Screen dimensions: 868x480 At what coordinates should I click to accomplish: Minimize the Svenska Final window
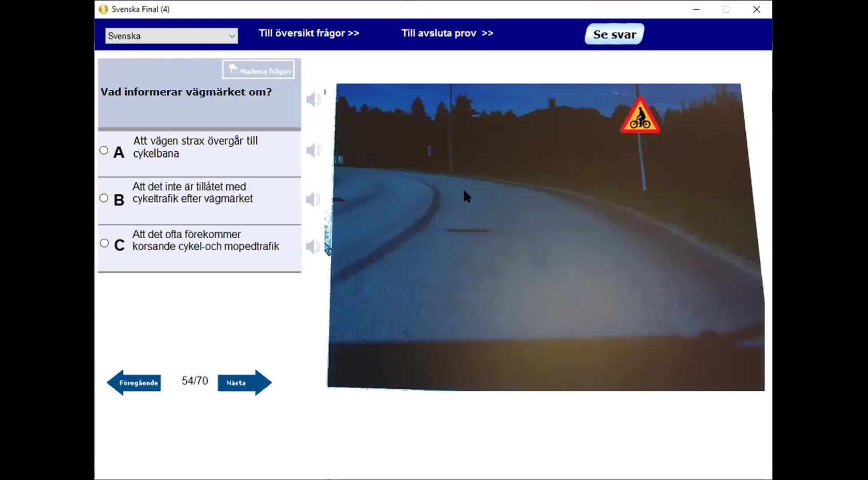coord(696,9)
